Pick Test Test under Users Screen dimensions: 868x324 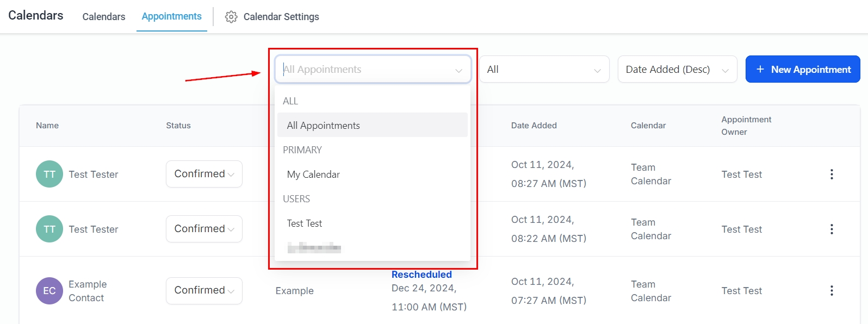(x=305, y=223)
